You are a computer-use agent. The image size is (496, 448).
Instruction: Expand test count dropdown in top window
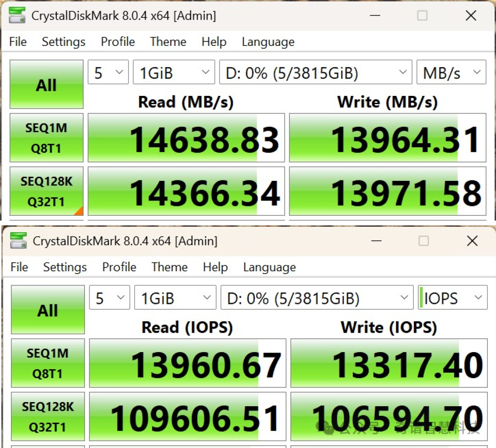[108, 72]
